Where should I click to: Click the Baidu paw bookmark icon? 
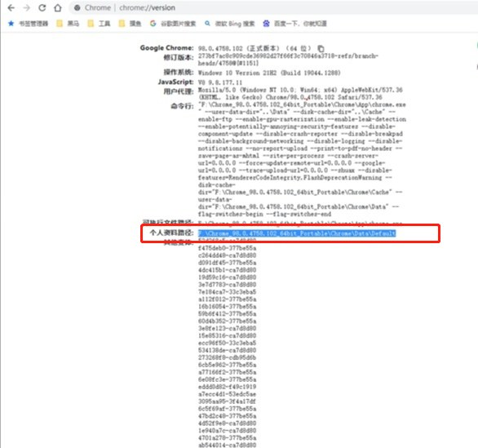[266, 24]
